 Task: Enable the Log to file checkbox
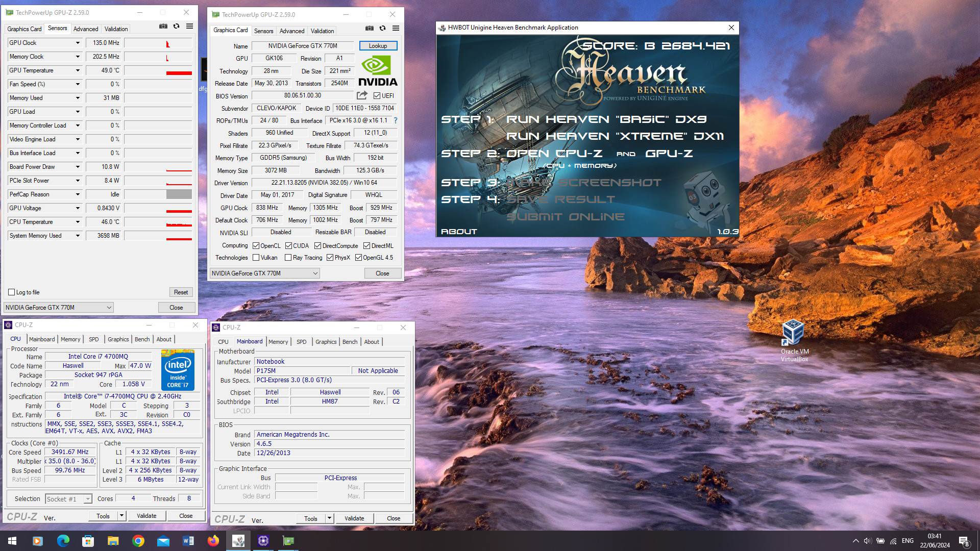click(11, 292)
